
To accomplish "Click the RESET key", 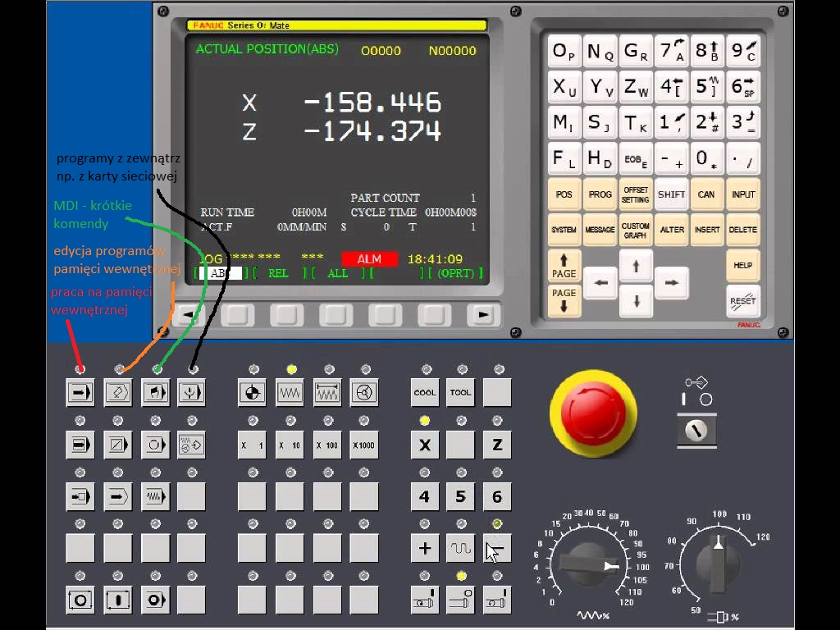I will click(743, 301).
